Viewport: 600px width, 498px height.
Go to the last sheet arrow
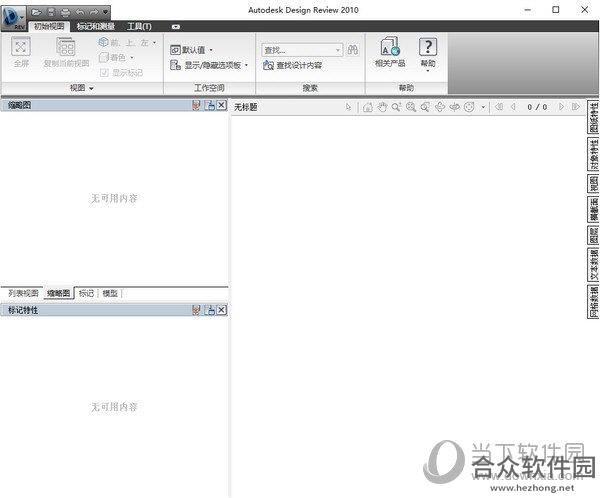(x=576, y=107)
